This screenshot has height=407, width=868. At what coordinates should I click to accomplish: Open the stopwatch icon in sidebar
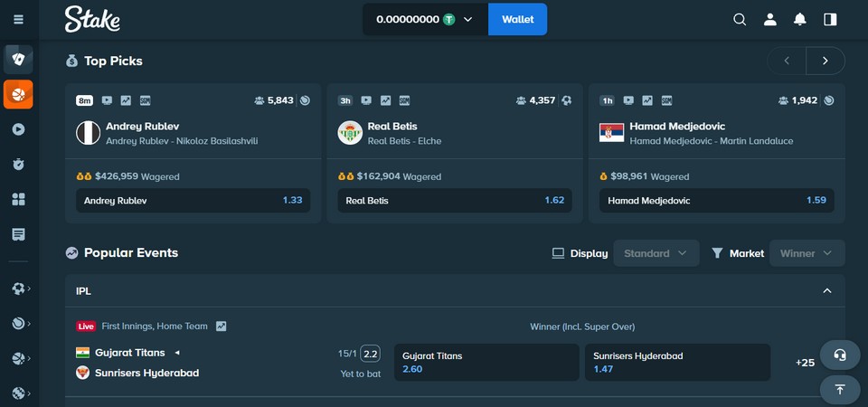click(18, 164)
